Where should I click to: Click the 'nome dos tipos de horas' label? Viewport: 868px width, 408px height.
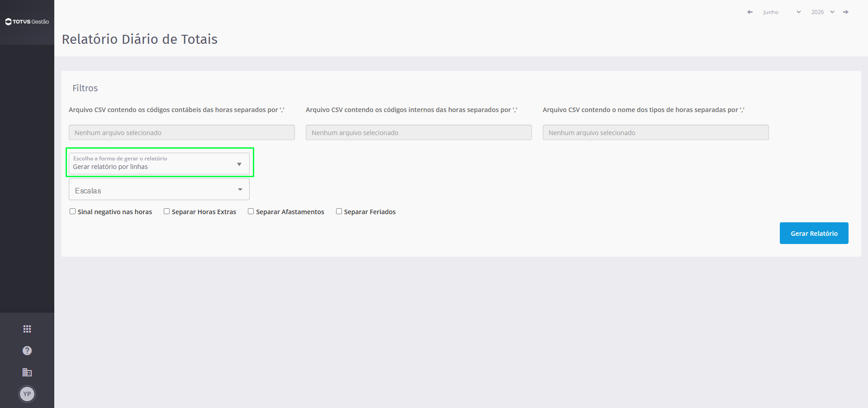[x=644, y=110]
